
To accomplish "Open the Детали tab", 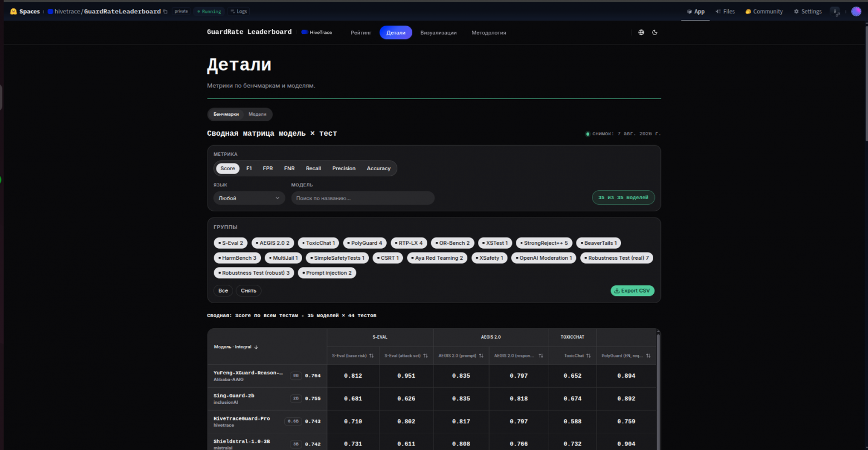I will tap(396, 33).
